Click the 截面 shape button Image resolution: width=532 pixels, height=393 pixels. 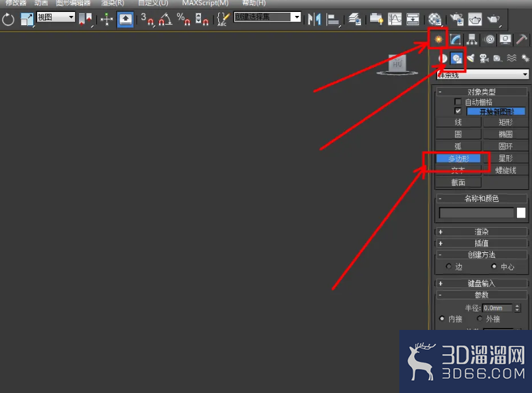coord(458,183)
